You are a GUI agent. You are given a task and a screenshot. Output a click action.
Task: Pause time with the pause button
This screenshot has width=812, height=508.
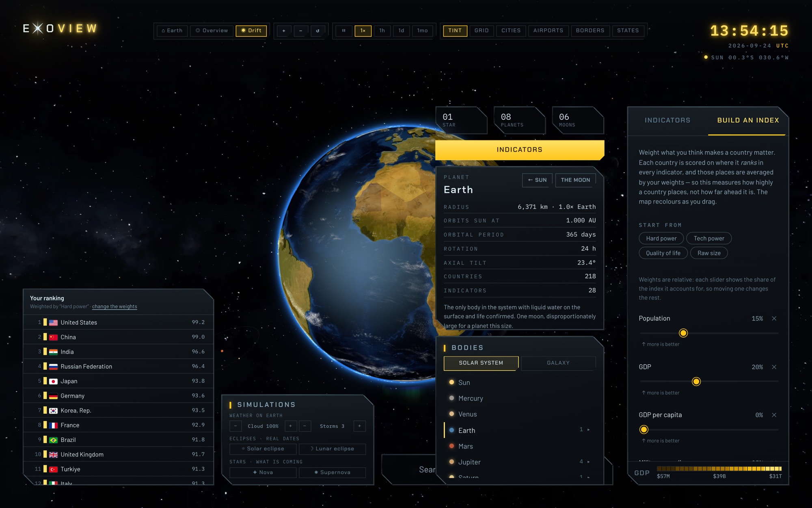[x=343, y=31]
